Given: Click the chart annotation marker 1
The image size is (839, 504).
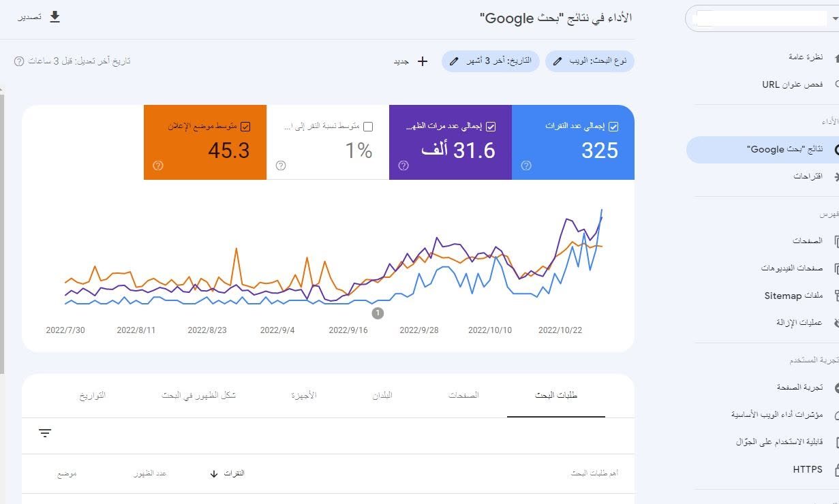Looking at the screenshot, I should (378, 313).
